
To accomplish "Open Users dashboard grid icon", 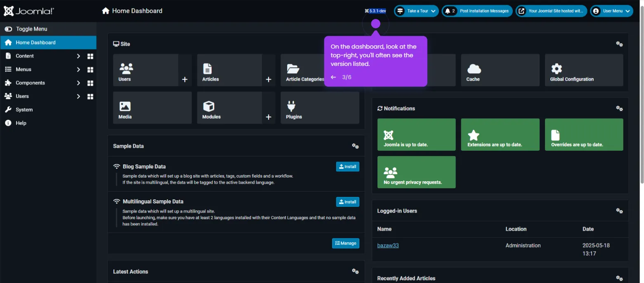I will tap(90, 96).
